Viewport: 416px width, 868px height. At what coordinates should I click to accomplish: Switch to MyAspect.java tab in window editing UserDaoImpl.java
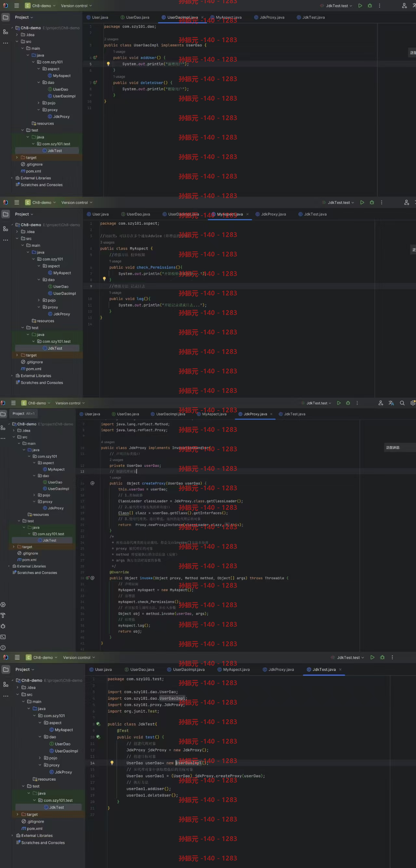tap(226, 17)
